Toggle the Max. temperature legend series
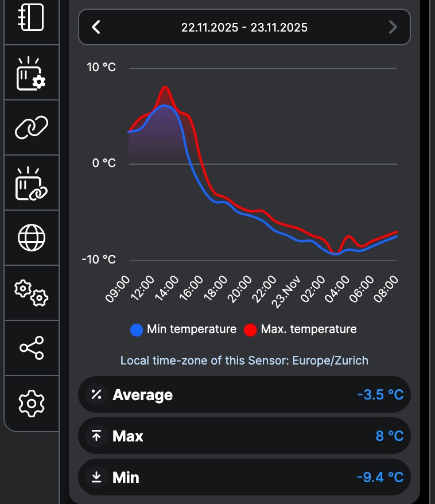Viewport: 435px width, 504px height. pos(309,329)
